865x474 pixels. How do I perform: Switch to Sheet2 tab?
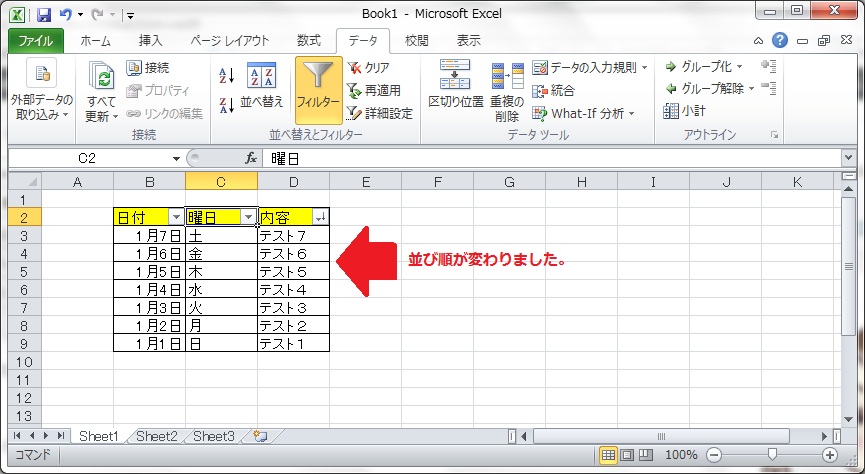click(x=157, y=436)
